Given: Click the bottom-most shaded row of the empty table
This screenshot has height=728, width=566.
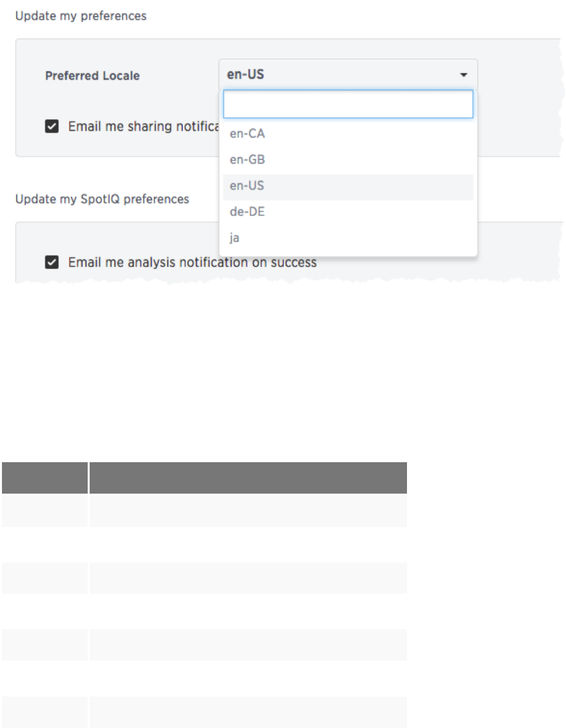Looking at the screenshot, I should [248, 712].
